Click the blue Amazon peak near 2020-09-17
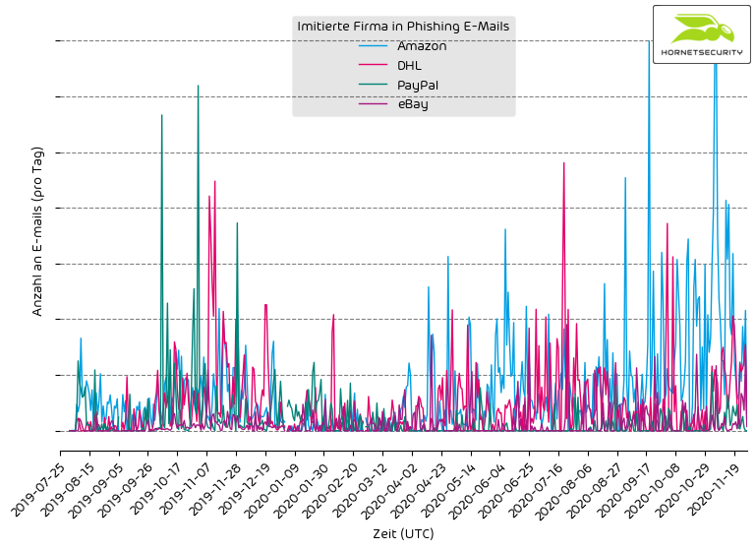 pos(649,42)
